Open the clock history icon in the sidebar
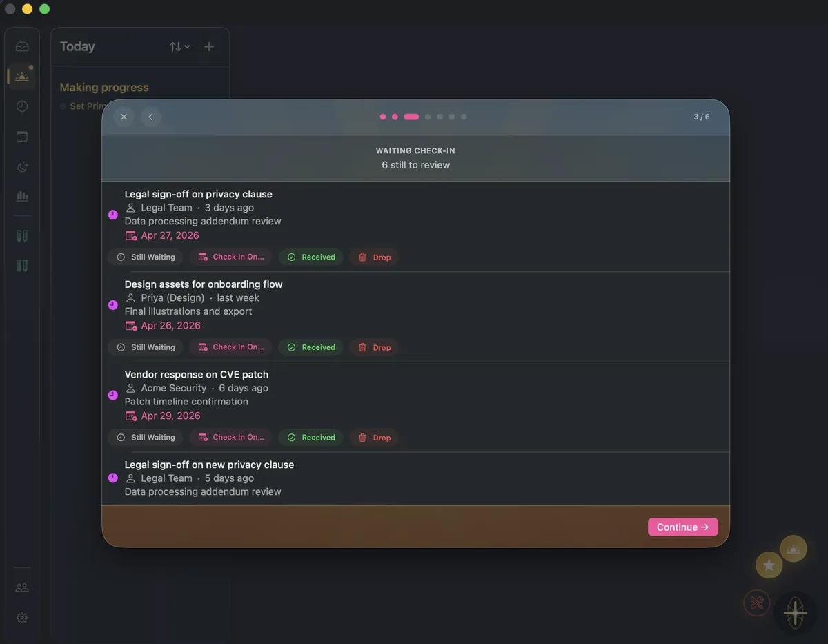The image size is (828, 644). (21, 106)
